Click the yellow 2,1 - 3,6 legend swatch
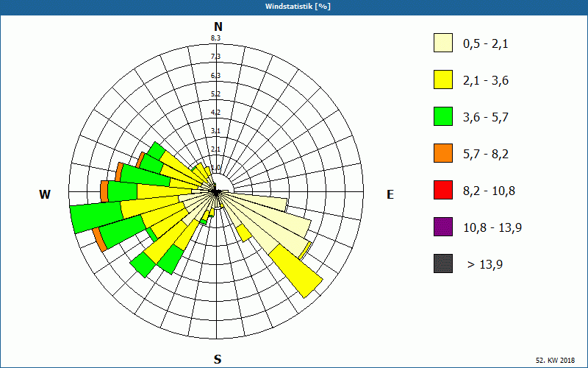This screenshot has width=588, height=368. click(x=443, y=79)
